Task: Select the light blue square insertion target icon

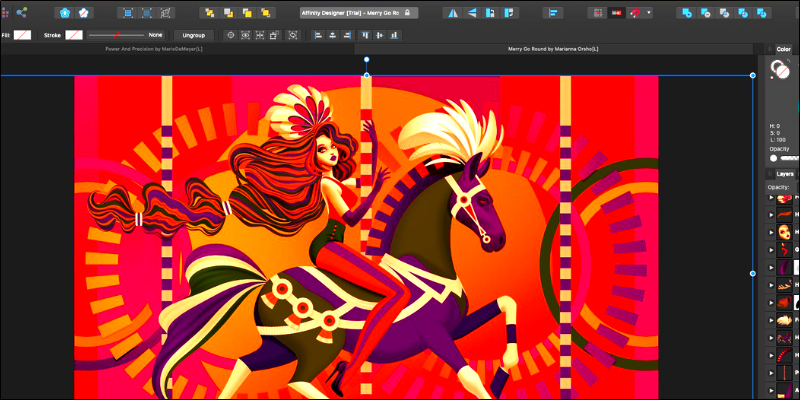Action: [x=128, y=13]
